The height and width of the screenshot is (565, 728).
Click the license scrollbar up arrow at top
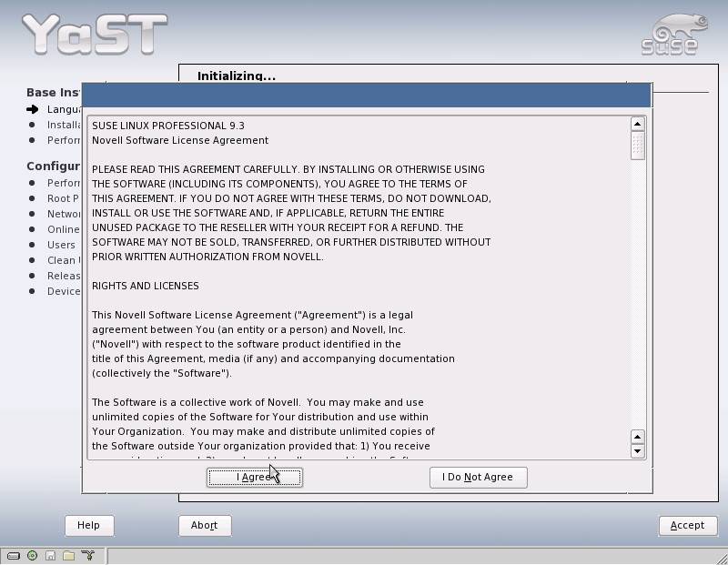pos(638,124)
